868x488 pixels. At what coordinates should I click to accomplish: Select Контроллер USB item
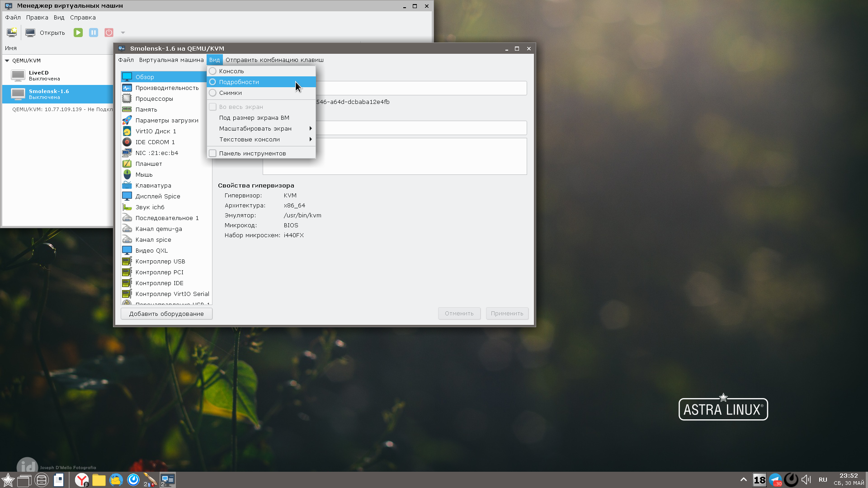click(166, 261)
